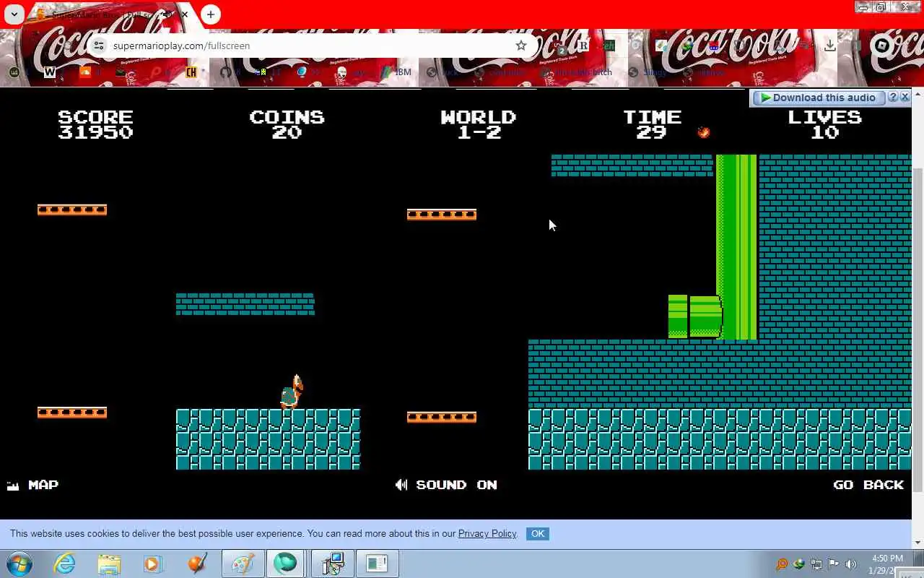Open the browser downloads icon

830,46
